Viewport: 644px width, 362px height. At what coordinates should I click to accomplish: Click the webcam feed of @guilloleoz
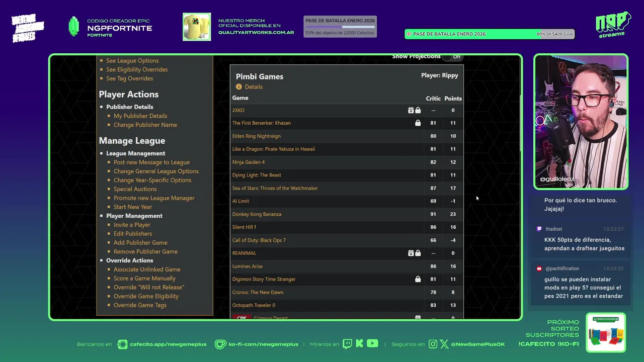(581, 122)
